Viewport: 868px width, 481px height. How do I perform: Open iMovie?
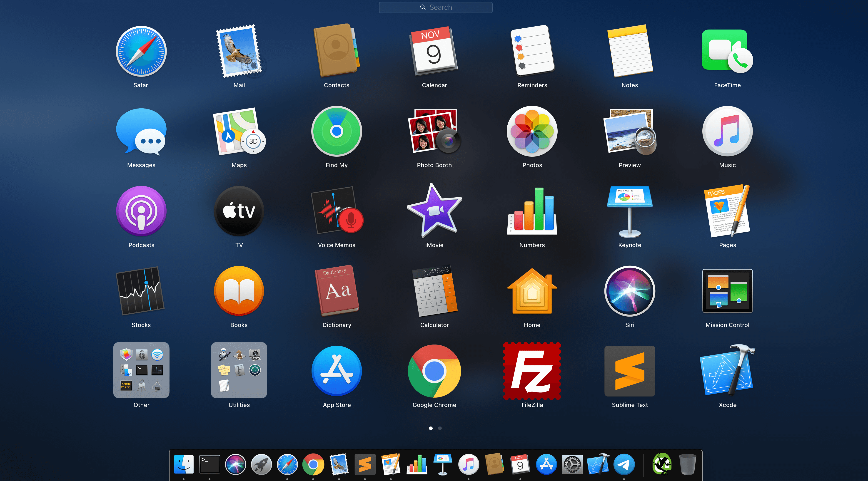click(434, 211)
